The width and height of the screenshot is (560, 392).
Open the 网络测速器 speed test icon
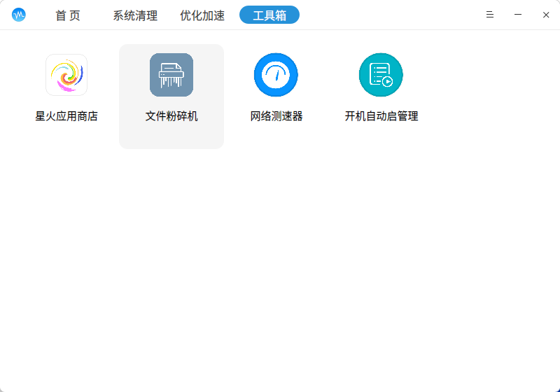point(276,75)
